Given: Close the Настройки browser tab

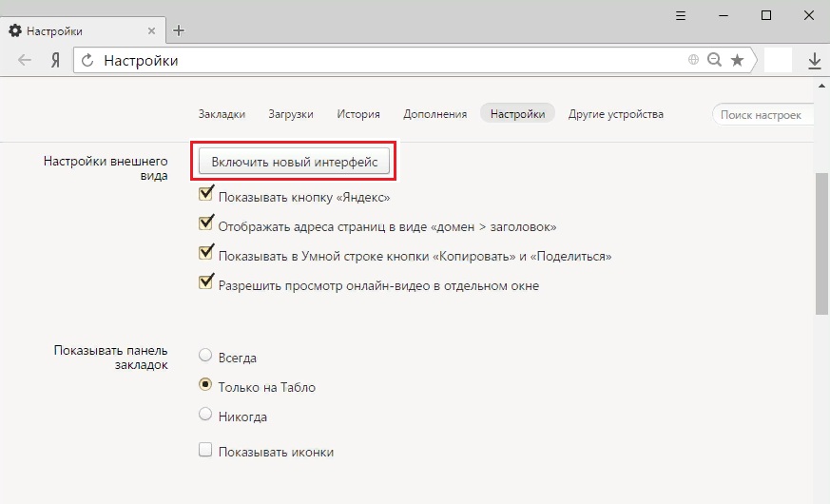Looking at the screenshot, I should tap(152, 30).
